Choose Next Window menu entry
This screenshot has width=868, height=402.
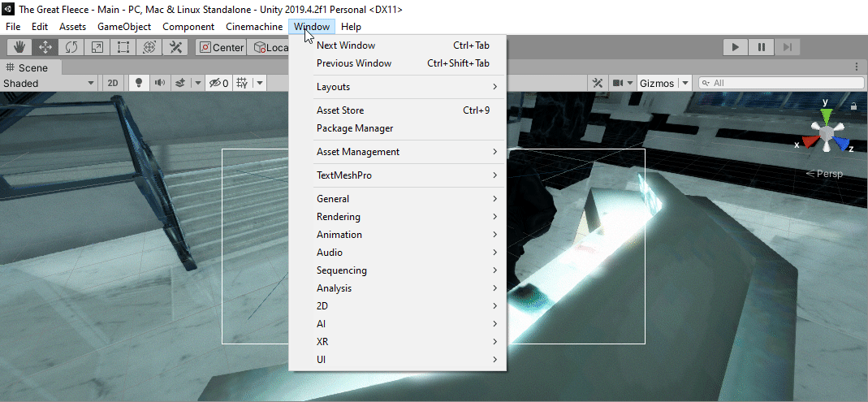398,45
